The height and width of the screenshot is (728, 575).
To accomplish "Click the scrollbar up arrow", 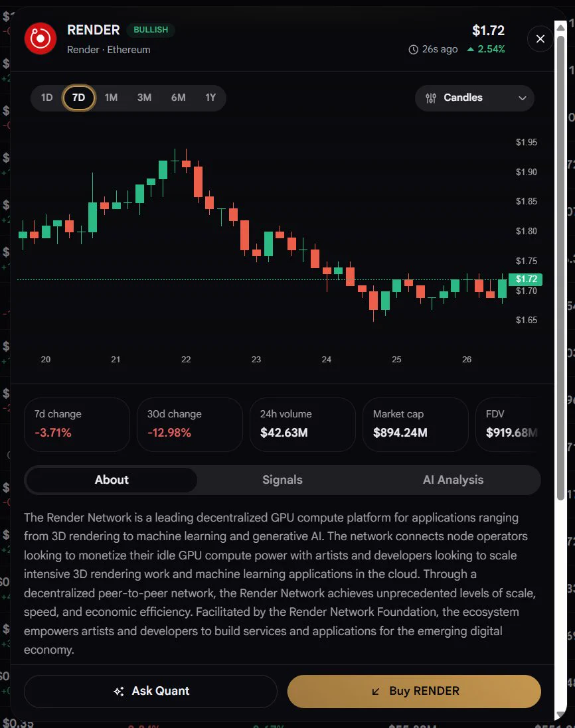I will coord(560,27).
